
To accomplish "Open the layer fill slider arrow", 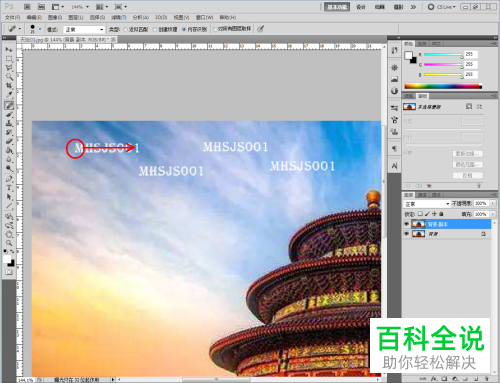I will (x=493, y=214).
